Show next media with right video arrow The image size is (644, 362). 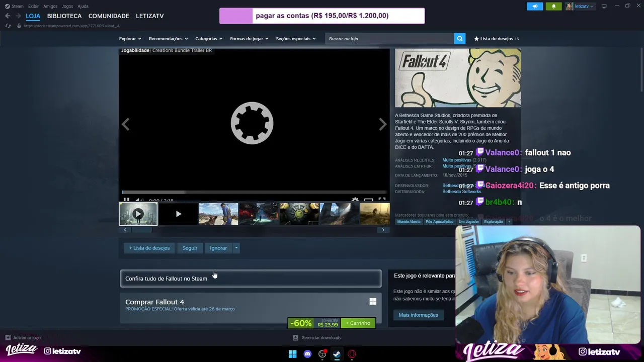pyautogui.click(x=383, y=124)
